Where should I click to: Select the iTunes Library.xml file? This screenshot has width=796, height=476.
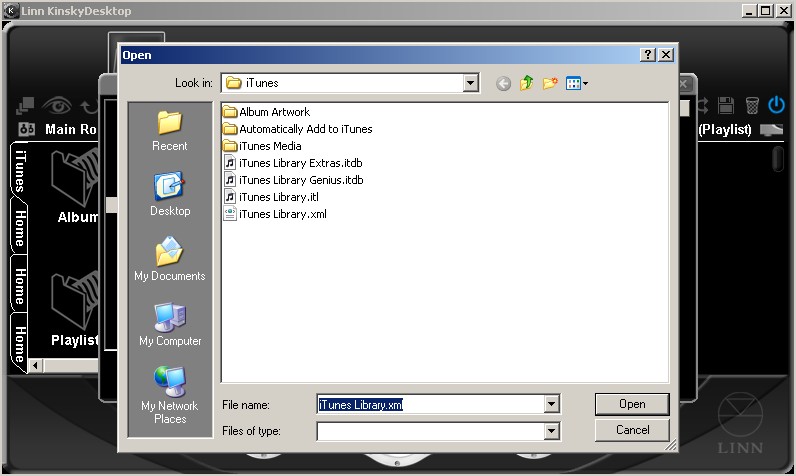(275, 214)
